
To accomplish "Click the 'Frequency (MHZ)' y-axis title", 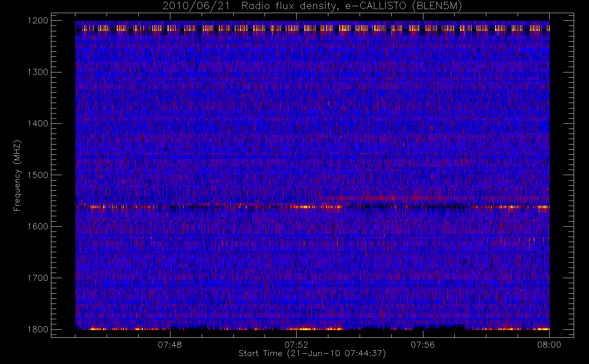I will (x=17, y=175).
